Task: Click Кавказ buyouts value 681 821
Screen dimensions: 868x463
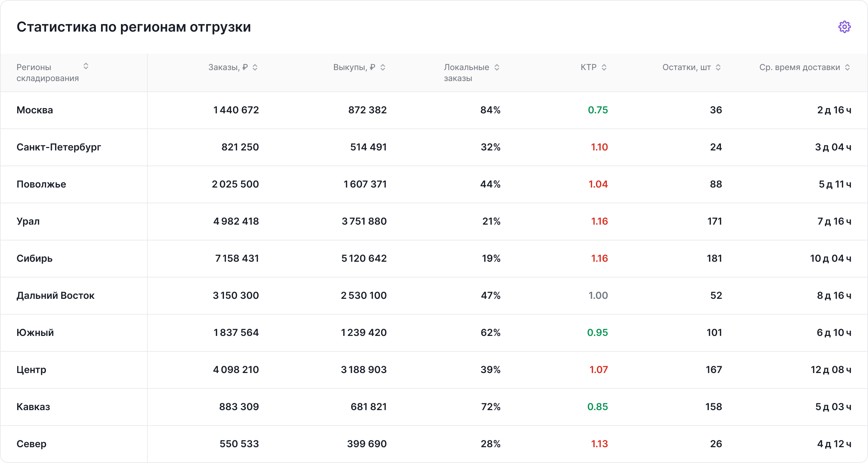Action: [369, 407]
